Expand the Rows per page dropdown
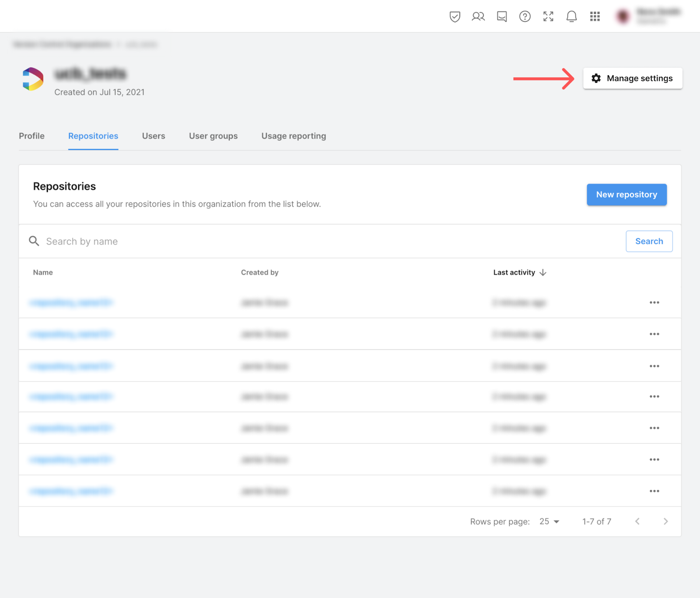 549,521
